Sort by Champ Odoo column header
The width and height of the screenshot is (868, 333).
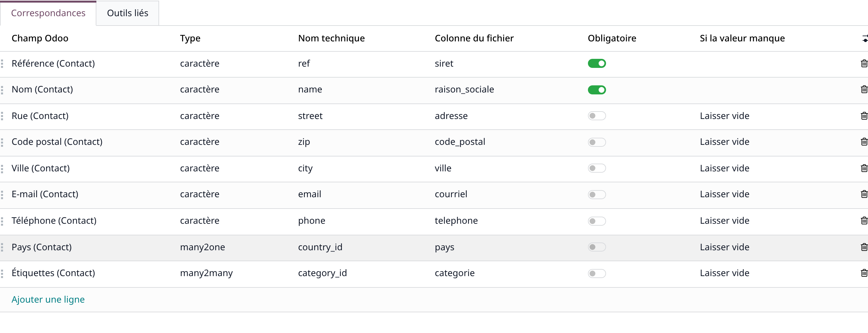coord(40,38)
